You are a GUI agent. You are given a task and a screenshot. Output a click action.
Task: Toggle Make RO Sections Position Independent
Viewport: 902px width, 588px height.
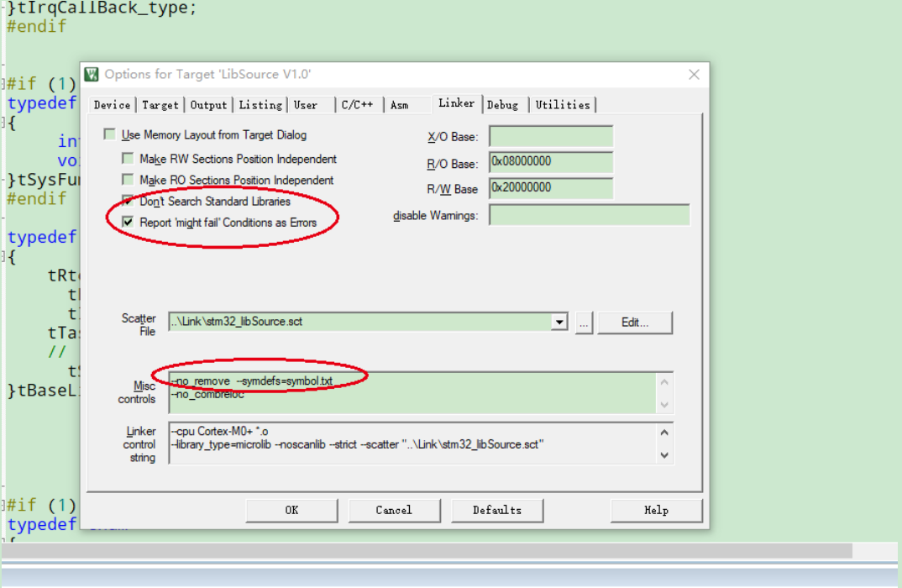point(128,180)
